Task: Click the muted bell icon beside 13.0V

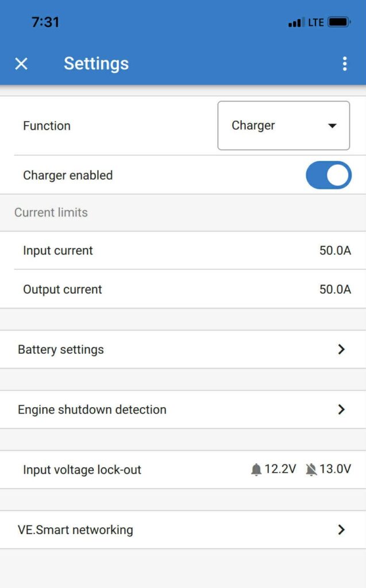Action: [311, 470]
